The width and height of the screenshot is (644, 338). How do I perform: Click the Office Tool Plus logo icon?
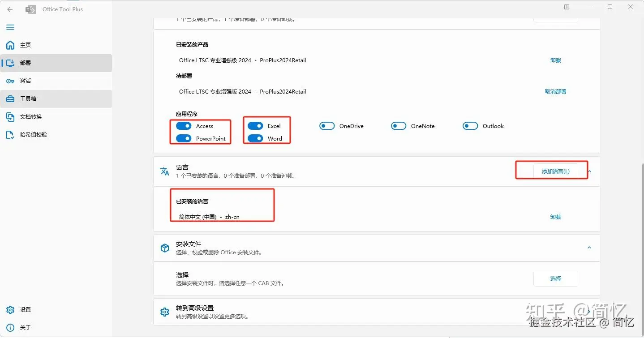coord(30,9)
